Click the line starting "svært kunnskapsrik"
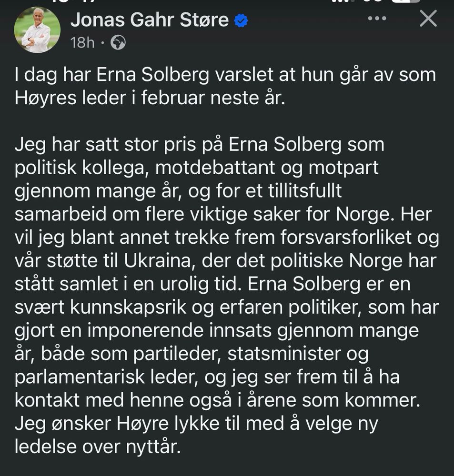 pyautogui.click(x=227, y=307)
